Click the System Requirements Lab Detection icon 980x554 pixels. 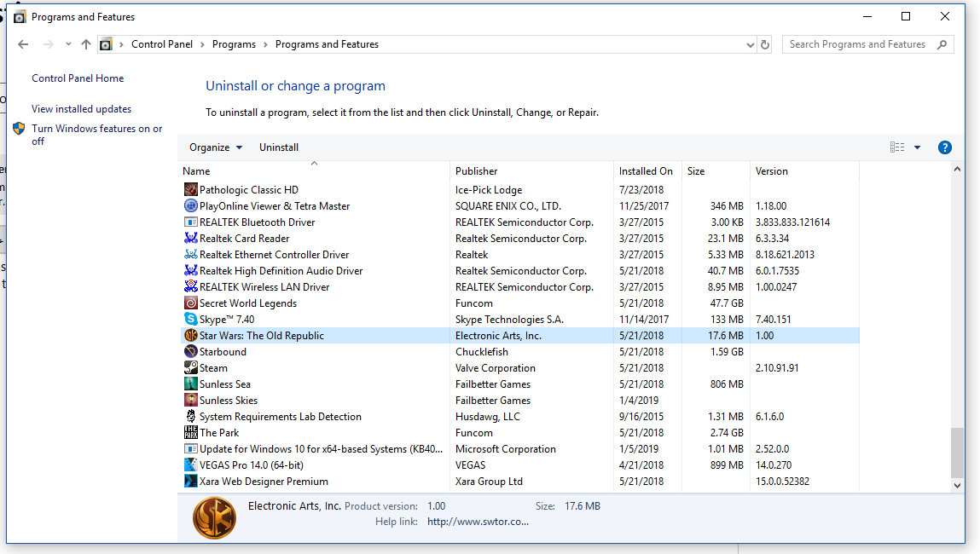click(190, 417)
